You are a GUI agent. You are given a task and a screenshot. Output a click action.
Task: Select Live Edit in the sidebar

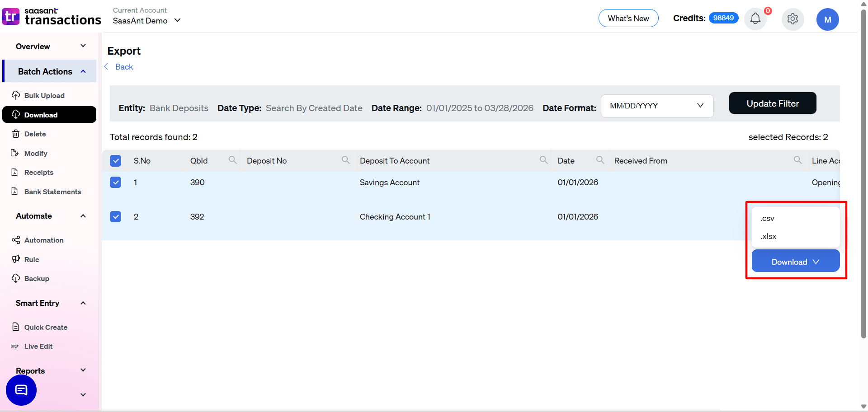coord(38,346)
